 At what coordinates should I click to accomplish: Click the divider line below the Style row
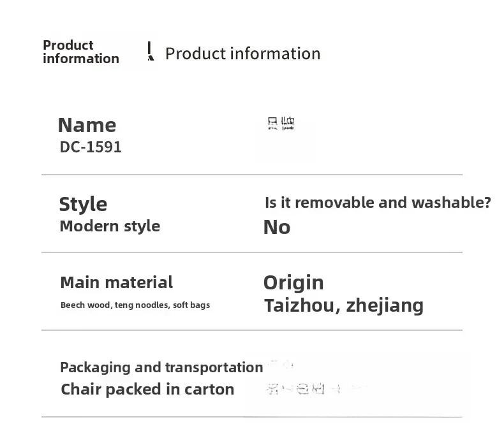pos(252,252)
